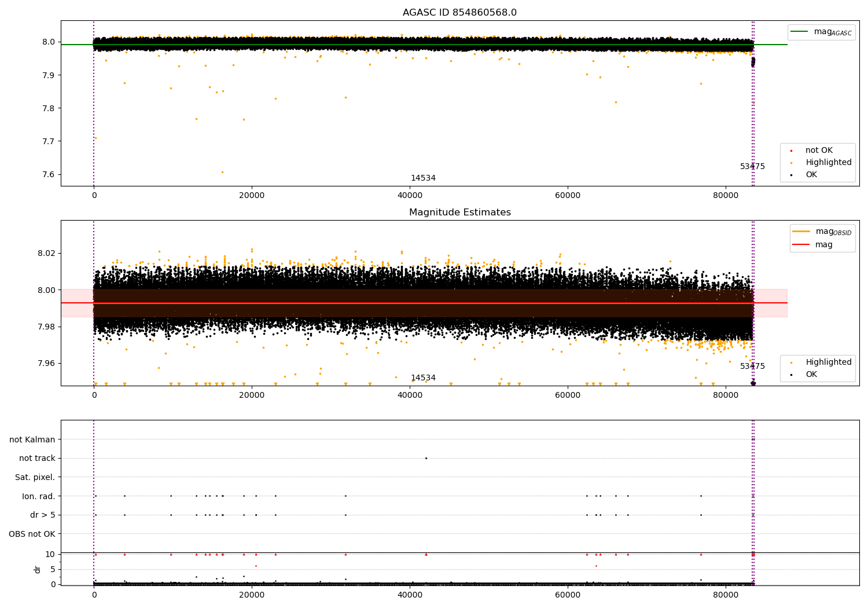This screenshot has width=868, height=608.
Task: Click the 7.98 tick on middle plot y-axis
Action: coord(46,327)
